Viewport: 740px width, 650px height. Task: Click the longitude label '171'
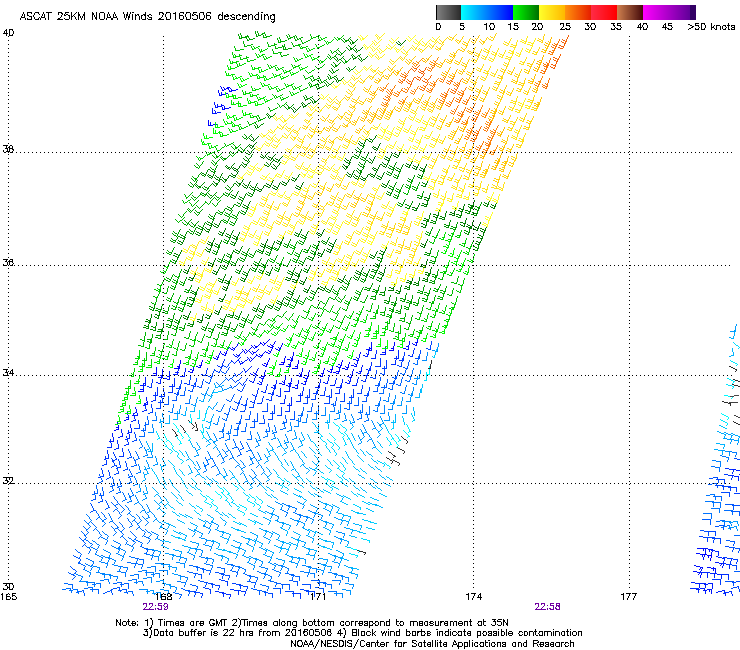(318, 597)
